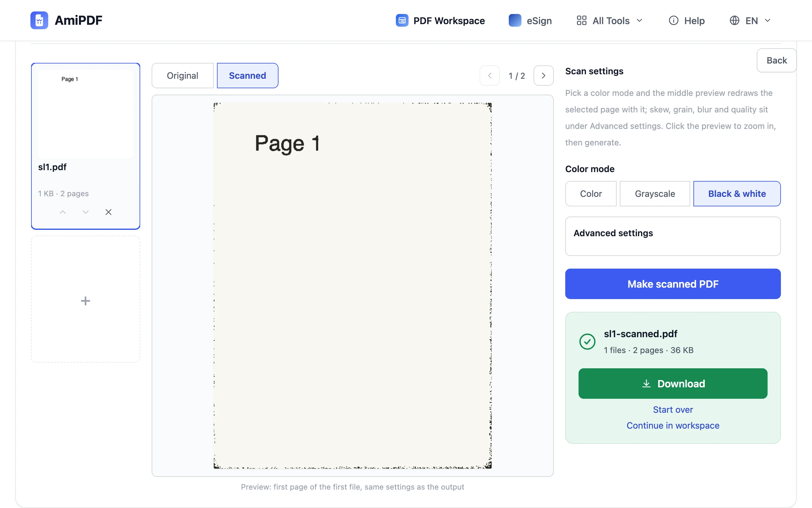Click the sl1.pdf file name
Image resolution: width=812 pixels, height=508 pixels.
(52, 167)
